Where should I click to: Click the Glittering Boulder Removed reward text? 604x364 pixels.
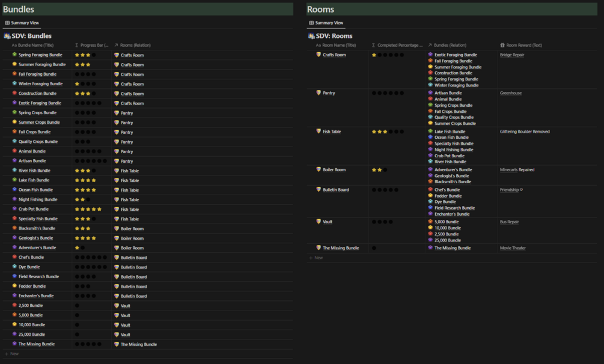coord(525,132)
